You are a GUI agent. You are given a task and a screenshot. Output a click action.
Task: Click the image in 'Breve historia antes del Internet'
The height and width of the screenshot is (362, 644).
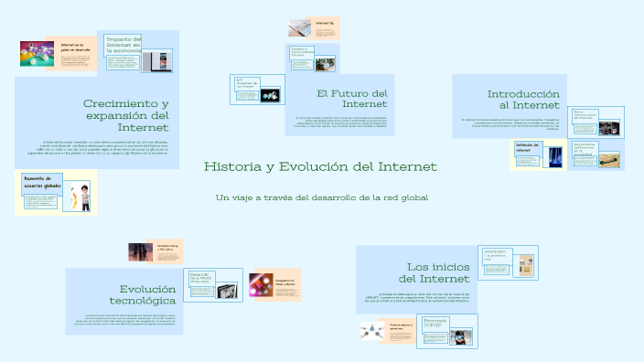pyautogui.click(x=608, y=129)
